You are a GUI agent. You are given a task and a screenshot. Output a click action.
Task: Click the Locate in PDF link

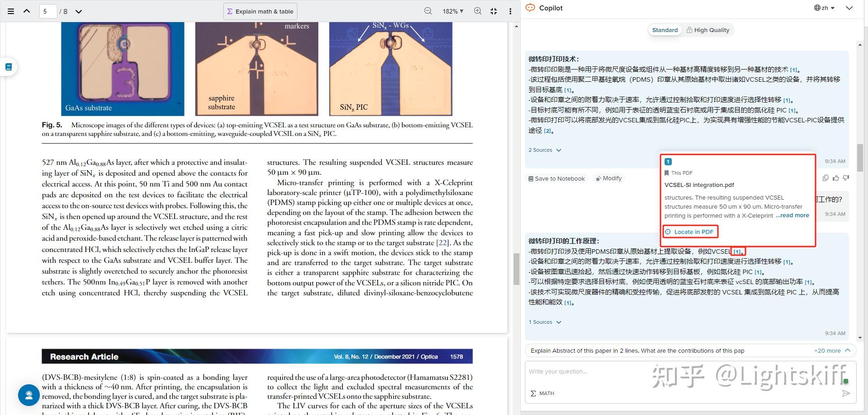(690, 232)
